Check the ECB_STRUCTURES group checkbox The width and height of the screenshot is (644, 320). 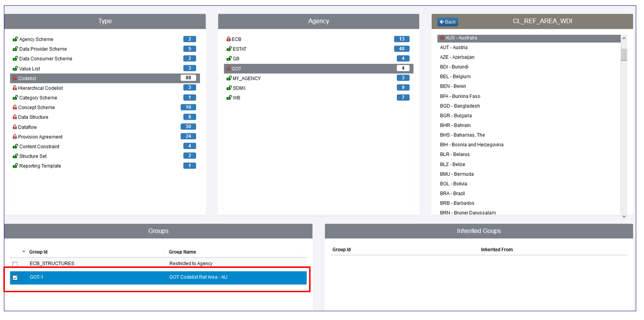tap(15, 264)
